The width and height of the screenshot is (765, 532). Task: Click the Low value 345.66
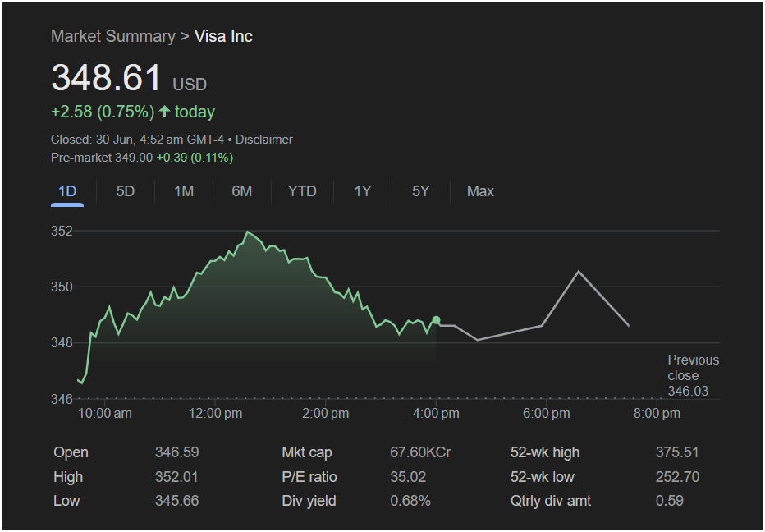177,501
